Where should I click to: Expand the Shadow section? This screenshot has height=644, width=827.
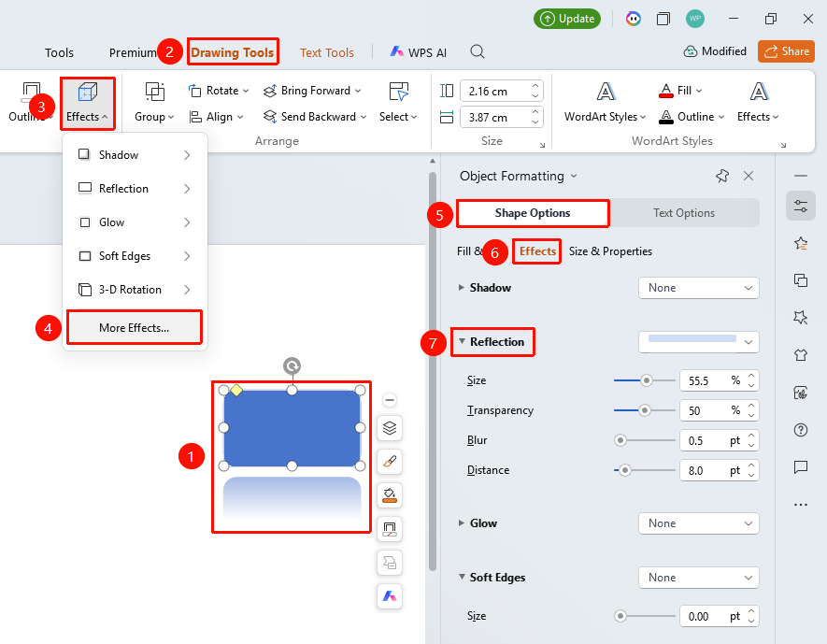[462, 288]
